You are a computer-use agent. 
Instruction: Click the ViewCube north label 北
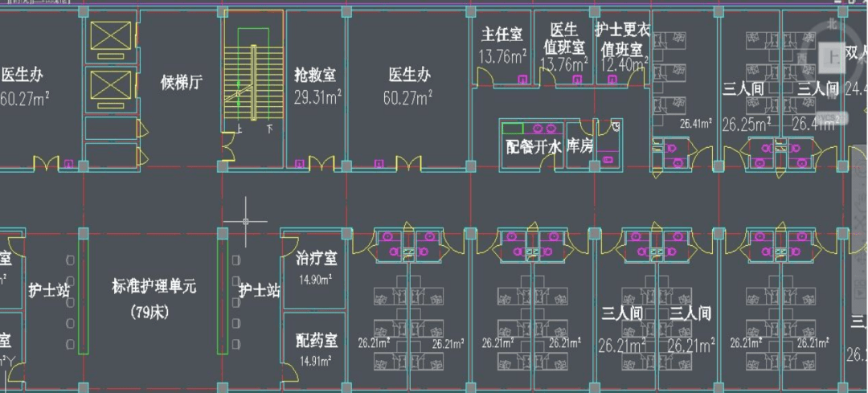832,24
